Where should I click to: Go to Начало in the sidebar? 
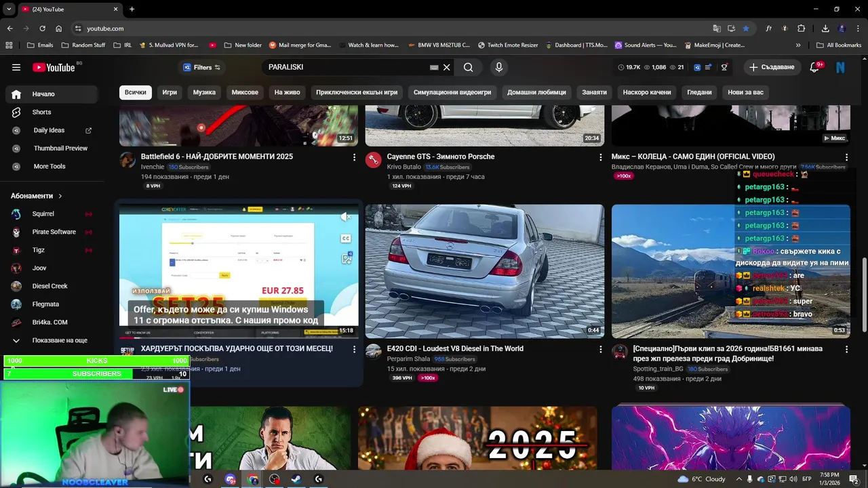(52, 94)
